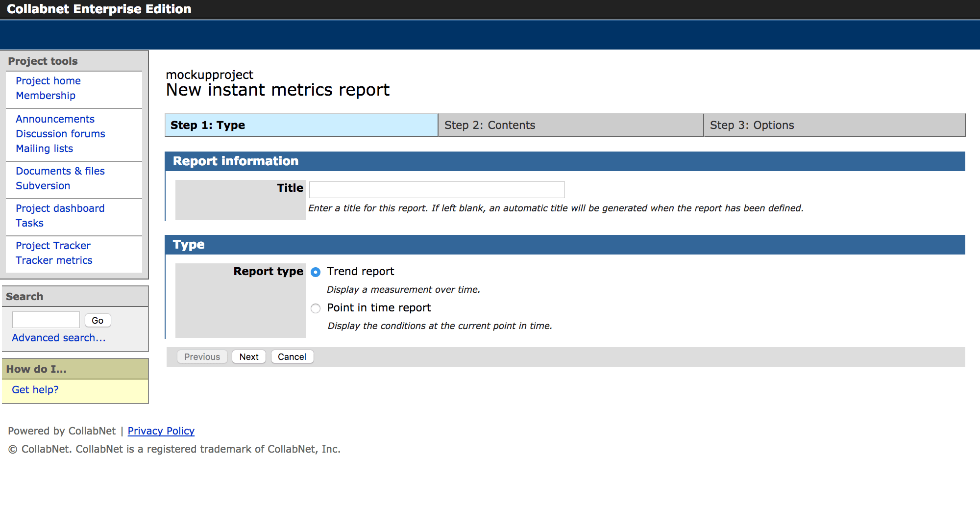Select the Point in time report option

pyautogui.click(x=315, y=308)
